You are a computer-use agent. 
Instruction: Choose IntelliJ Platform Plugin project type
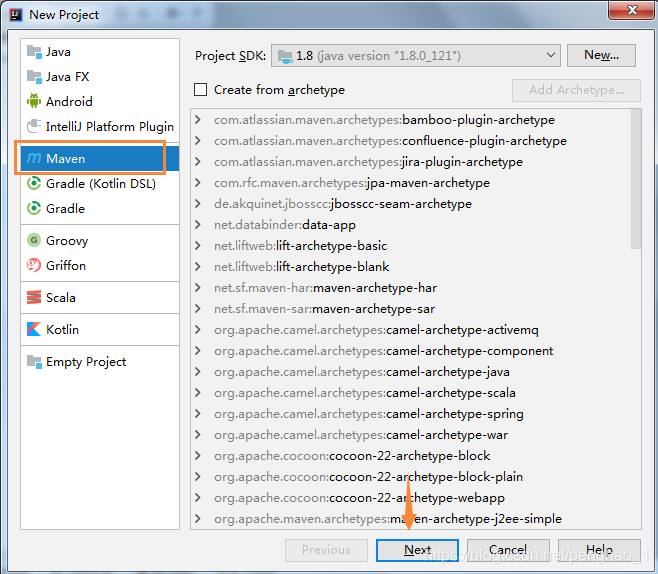pyautogui.click(x=100, y=126)
